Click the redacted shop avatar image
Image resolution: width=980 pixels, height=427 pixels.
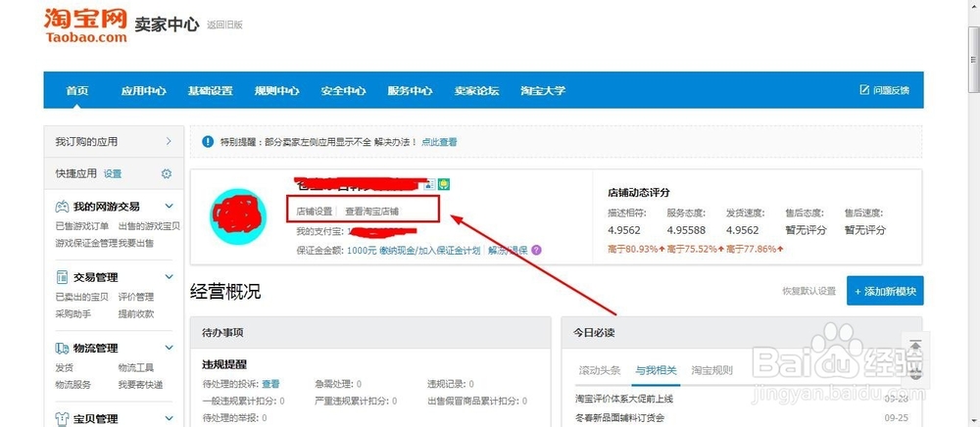click(238, 216)
